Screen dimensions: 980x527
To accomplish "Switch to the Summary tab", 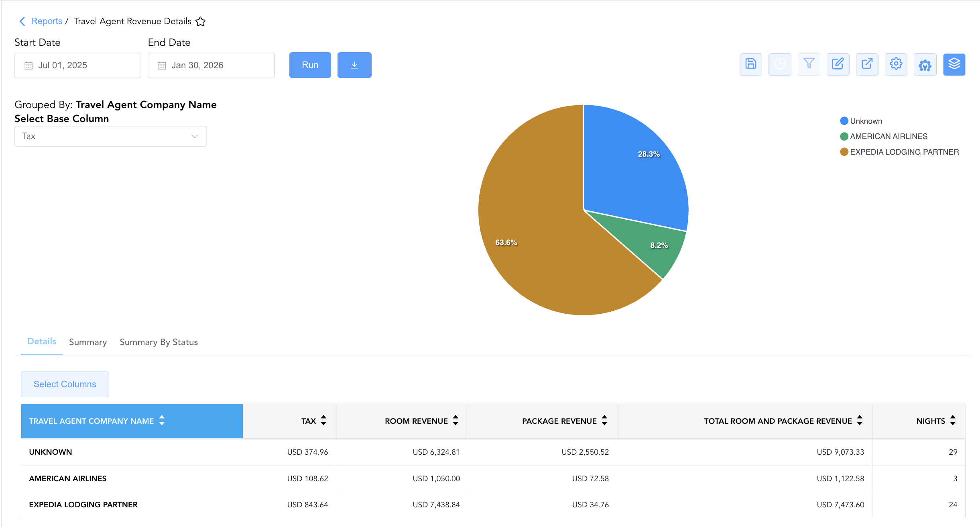I will 88,342.
